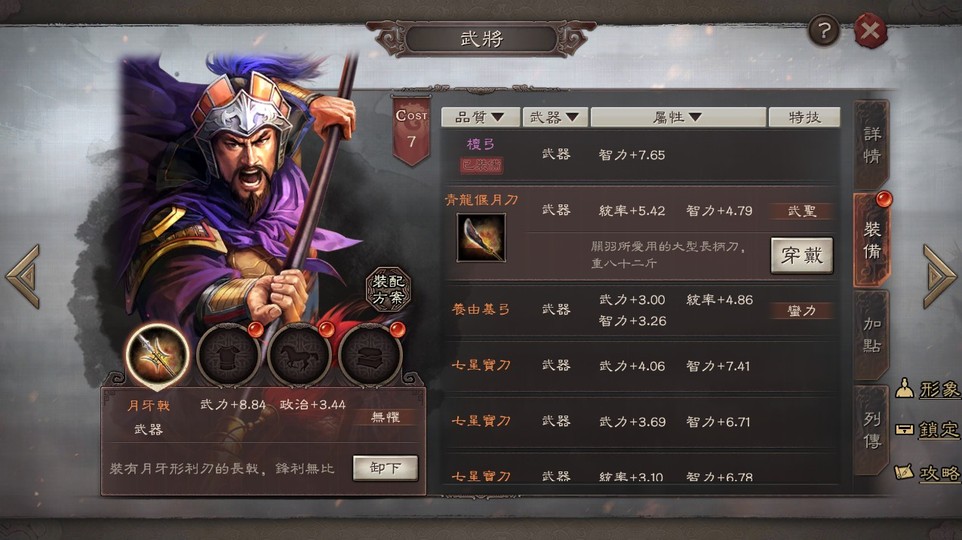Image resolution: width=962 pixels, height=540 pixels.
Task: Go to previous general with left arrow
Action: 23,276
